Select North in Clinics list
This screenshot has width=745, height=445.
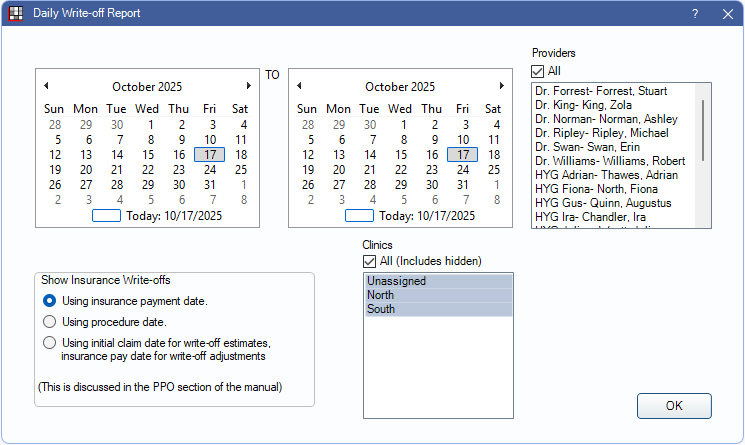tap(381, 295)
